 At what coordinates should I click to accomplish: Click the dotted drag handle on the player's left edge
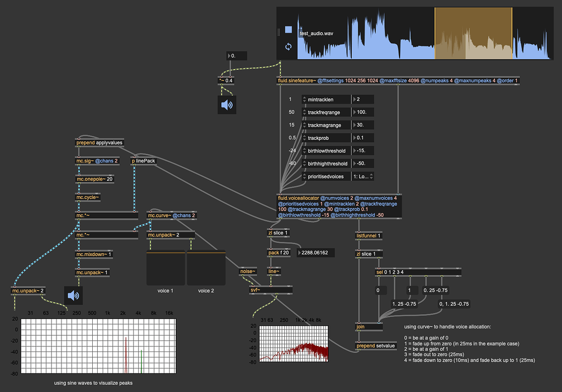pos(279,33)
